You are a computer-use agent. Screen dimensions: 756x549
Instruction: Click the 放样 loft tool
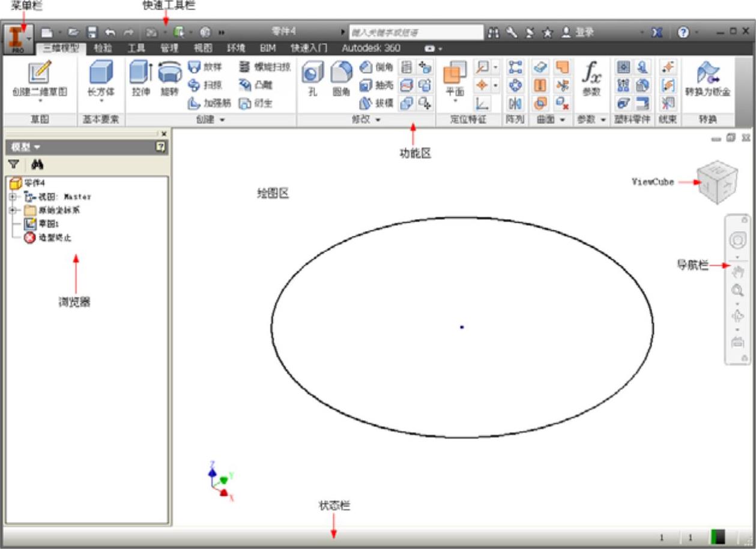tap(205, 67)
